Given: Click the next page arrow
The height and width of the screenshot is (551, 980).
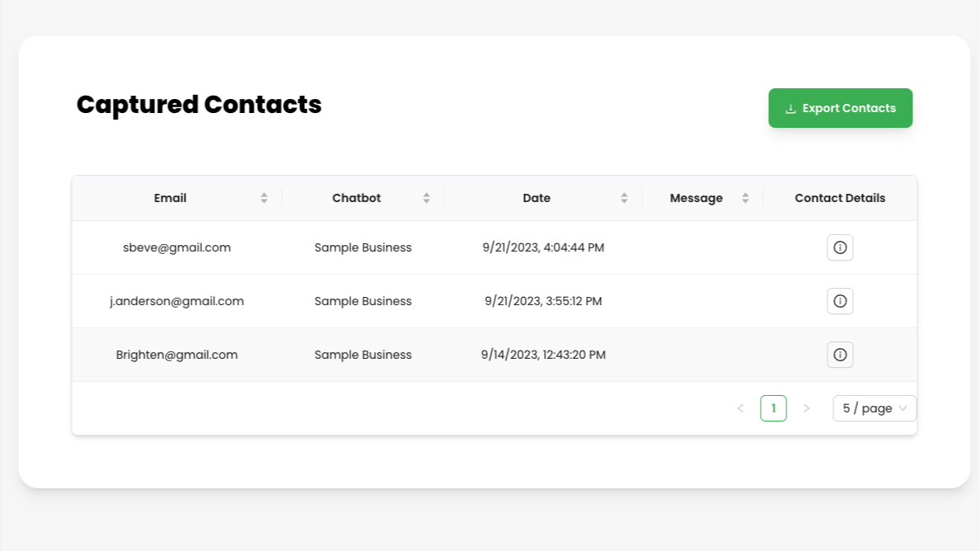Looking at the screenshot, I should pyautogui.click(x=806, y=407).
